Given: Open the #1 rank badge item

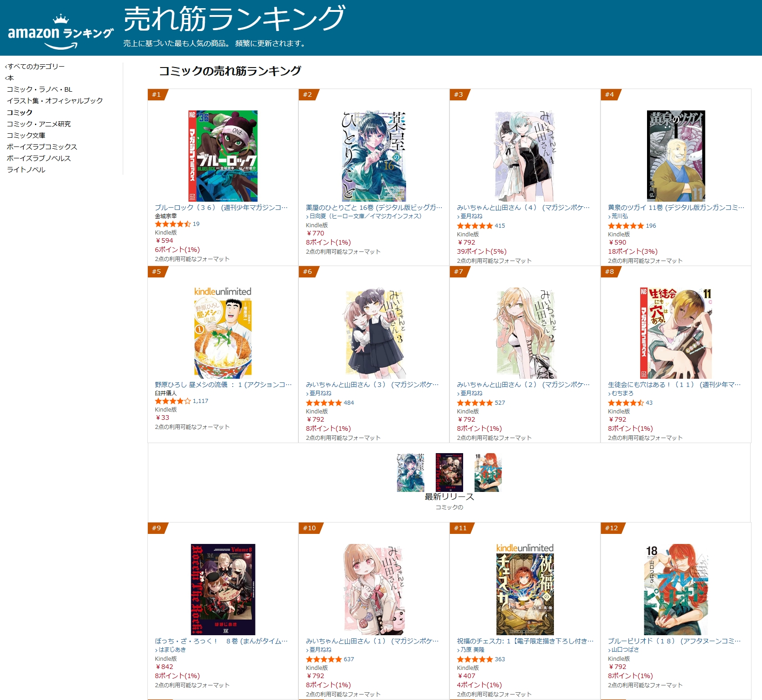Looking at the screenshot, I should click(x=157, y=94).
